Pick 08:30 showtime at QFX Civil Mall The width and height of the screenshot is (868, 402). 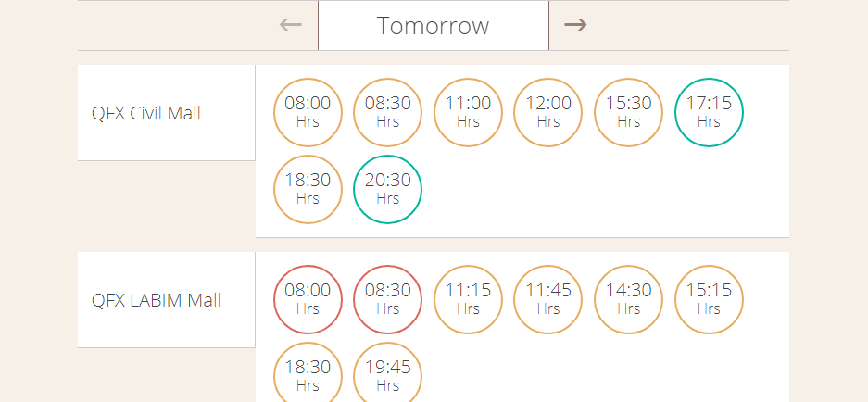point(387,112)
